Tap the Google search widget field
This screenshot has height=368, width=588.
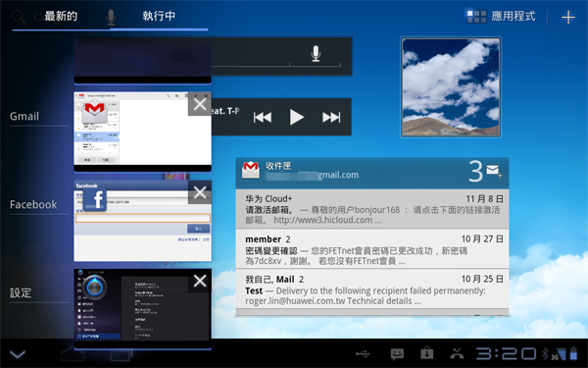pos(281,56)
